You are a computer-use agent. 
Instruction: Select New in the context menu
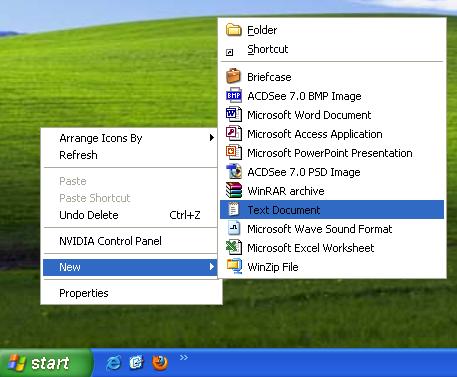click(130, 267)
